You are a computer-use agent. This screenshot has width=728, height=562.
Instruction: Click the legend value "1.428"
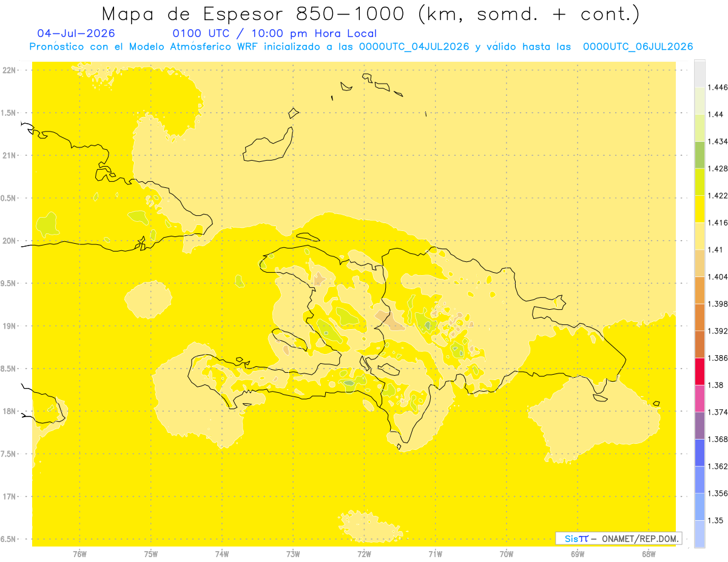pyautogui.click(x=718, y=169)
